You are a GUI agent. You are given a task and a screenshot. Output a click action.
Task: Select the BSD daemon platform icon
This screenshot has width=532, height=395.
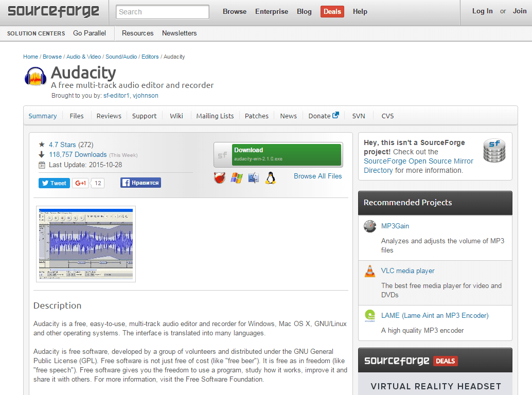[x=220, y=177]
